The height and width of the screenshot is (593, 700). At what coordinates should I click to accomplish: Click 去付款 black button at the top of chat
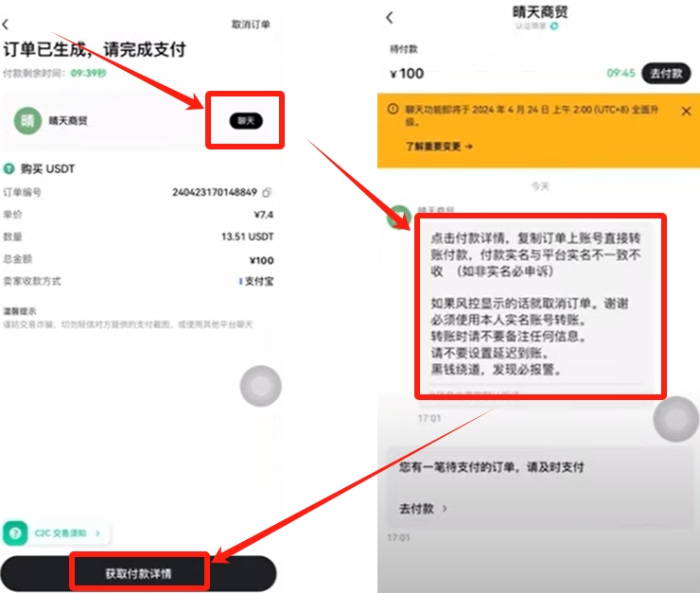666,73
